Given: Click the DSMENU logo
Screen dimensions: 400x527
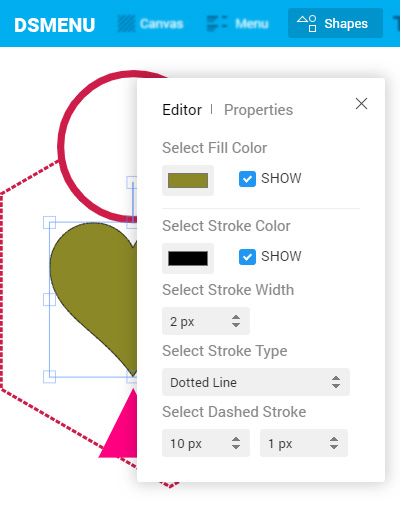Looking at the screenshot, I should (54, 25).
